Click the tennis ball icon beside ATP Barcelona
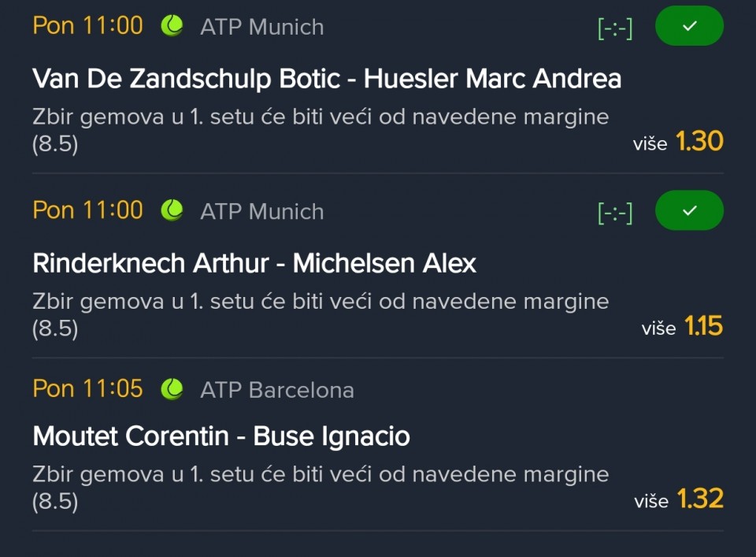This screenshot has height=557, width=756. click(172, 389)
